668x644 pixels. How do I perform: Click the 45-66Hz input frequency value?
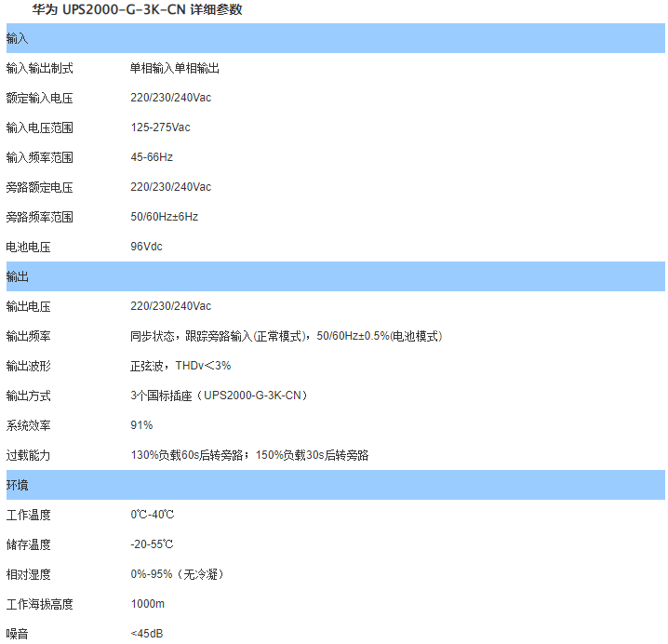(x=152, y=158)
